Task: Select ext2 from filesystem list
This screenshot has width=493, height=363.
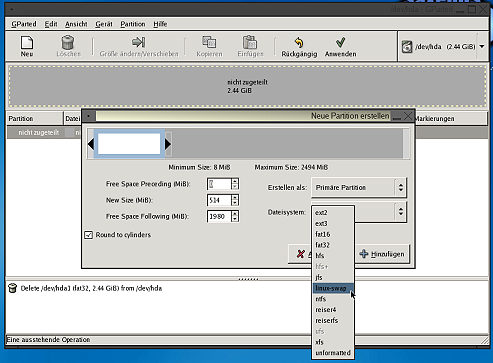Action: coord(333,213)
